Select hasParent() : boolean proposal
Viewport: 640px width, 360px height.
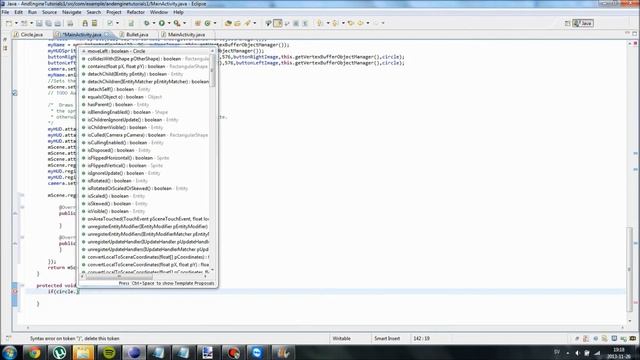point(144,104)
